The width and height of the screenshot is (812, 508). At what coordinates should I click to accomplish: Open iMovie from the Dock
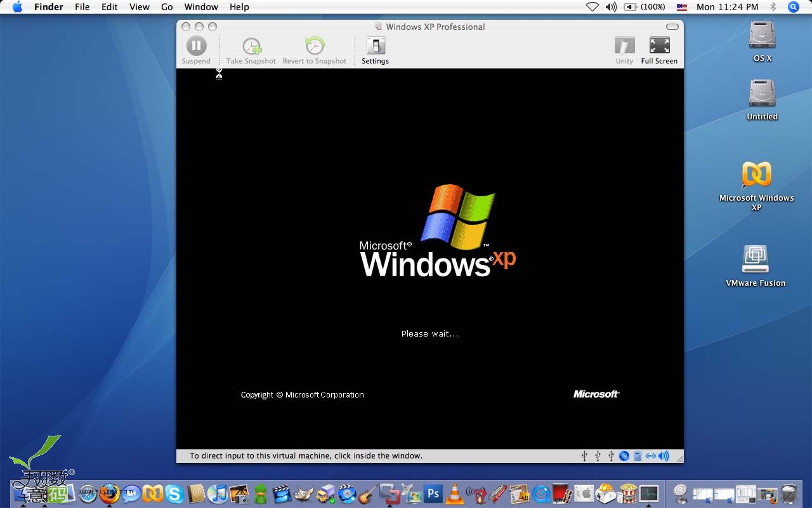pyautogui.click(x=282, y=494)
